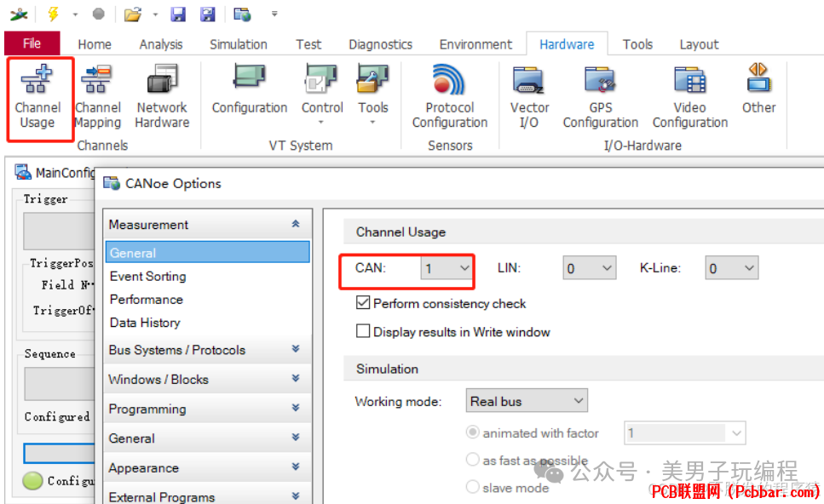Switch to the Diagnostics tab
The image size is (824, 504).
pyautogui.click(x=380, y=44)
